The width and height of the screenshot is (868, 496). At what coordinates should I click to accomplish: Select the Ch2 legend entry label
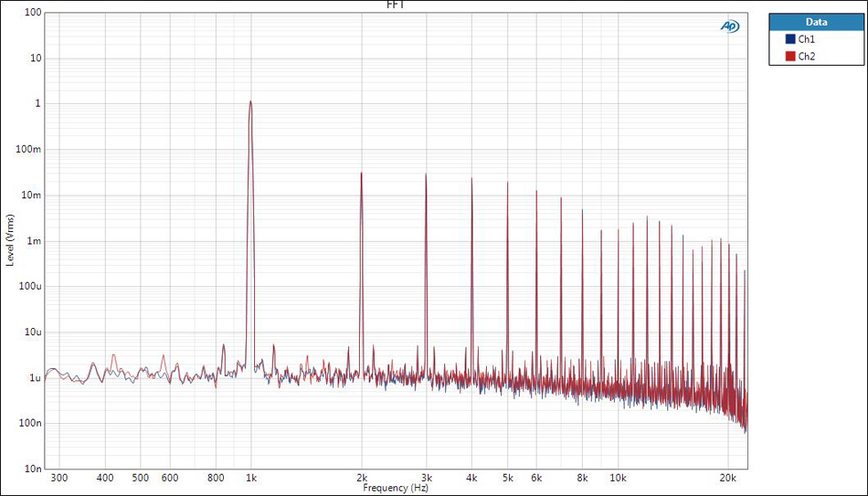(x=807, y=56)
